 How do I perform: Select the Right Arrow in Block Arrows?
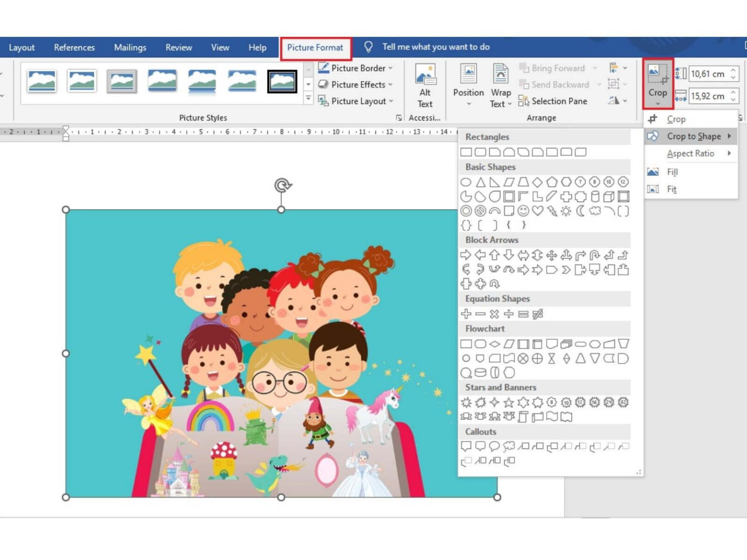point(466,255)
